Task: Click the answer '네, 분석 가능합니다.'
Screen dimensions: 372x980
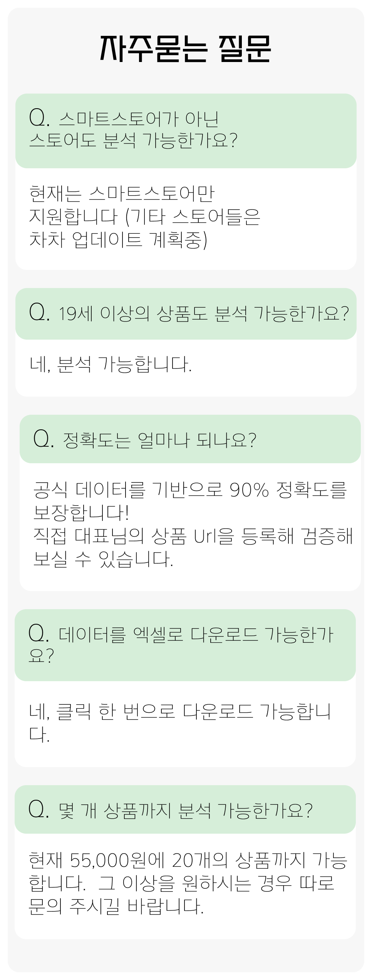Action: tap(111, 364)
